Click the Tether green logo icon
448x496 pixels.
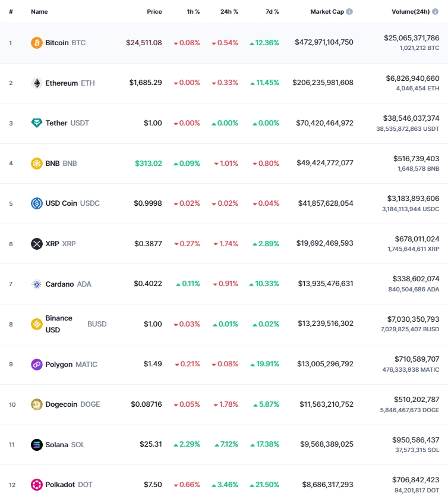click(x=37, y=123)
